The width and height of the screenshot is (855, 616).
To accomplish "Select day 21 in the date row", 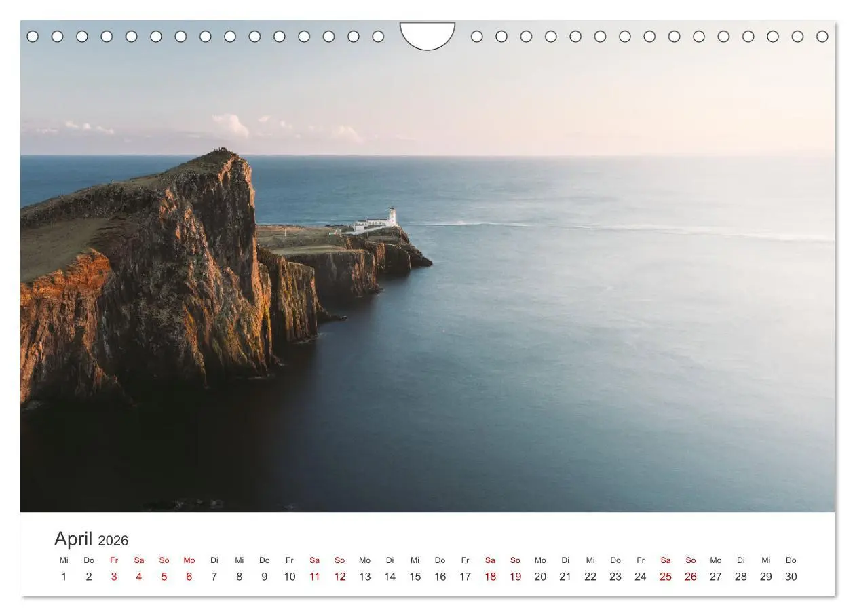I will (565, 577).
